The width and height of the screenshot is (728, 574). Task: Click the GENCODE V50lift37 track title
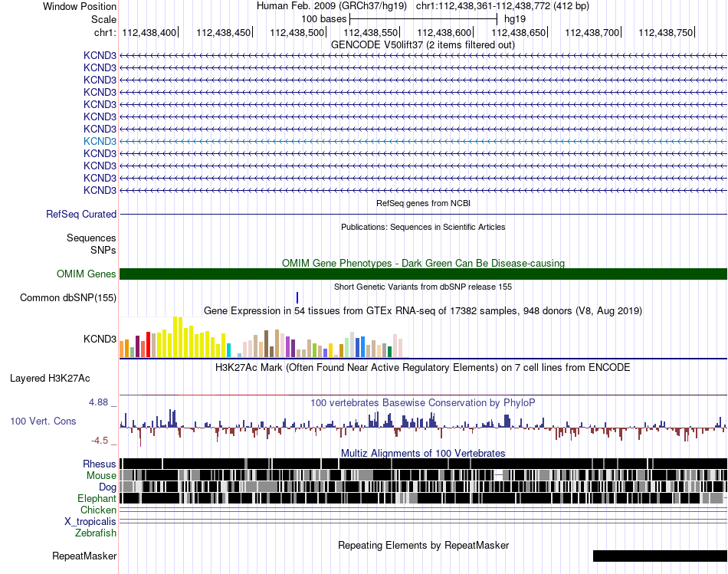pyautogui.click(x=423, y=45)
